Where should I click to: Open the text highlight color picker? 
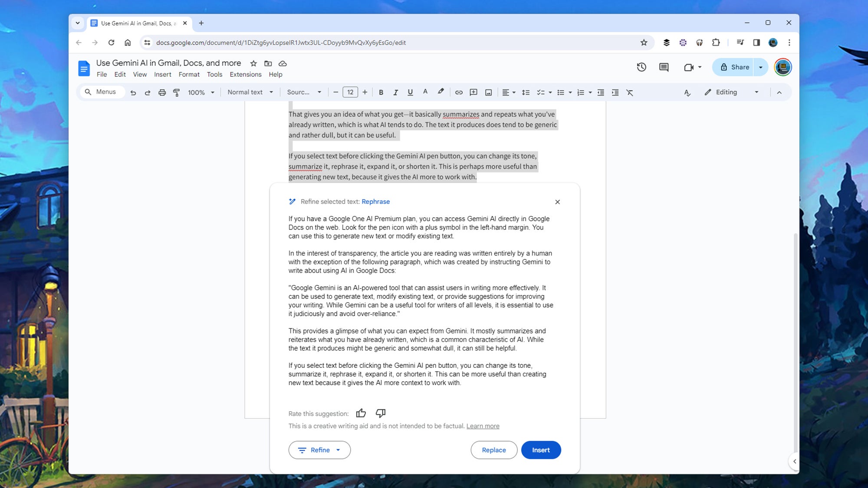pyautogui.click(x=440, y=92)
